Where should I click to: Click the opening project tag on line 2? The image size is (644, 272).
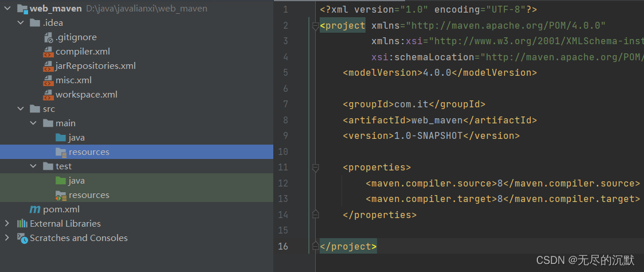click(343, 25)
